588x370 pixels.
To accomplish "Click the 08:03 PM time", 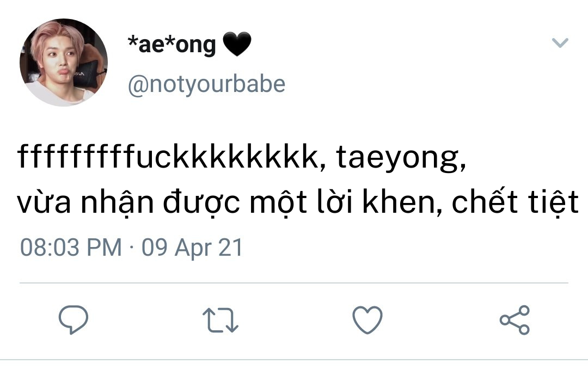I will 71,248.
